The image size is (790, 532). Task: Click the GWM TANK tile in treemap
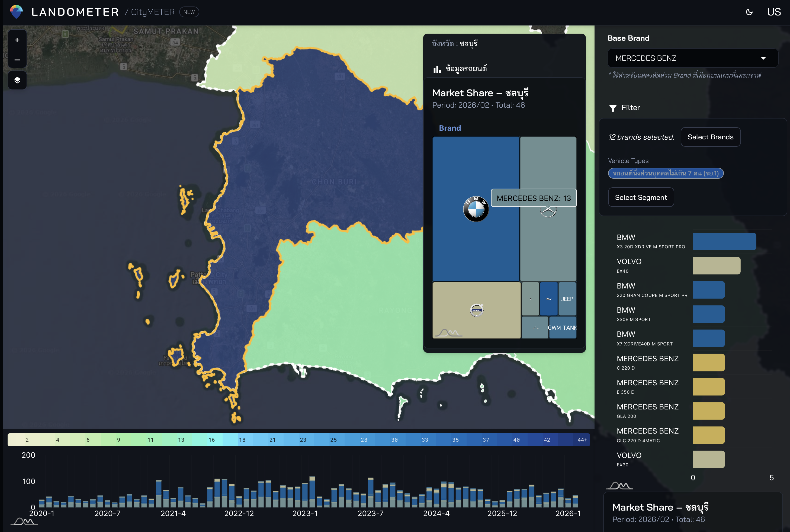click(562, 328)
